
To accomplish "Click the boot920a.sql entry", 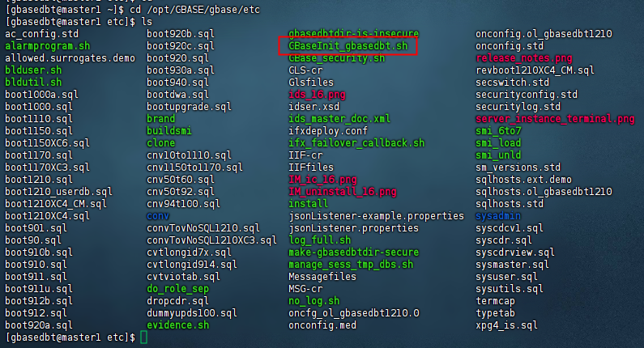I will pyautogui.click(x=39, y=325).
